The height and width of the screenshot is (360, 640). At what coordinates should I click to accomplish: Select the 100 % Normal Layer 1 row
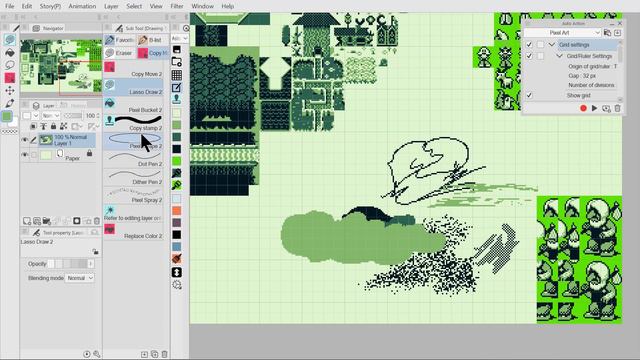click(x=67, y=140)
